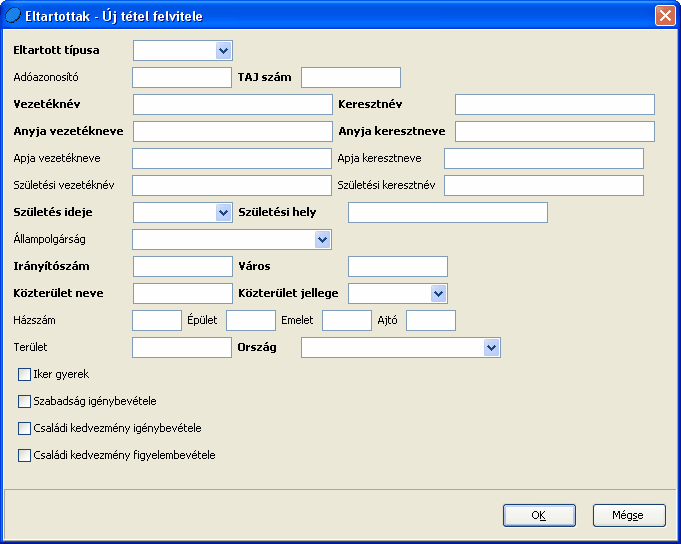This screenshot has width=681, height=544.
Task: Focus the Keresztnév text field
Action: [555, 105]
